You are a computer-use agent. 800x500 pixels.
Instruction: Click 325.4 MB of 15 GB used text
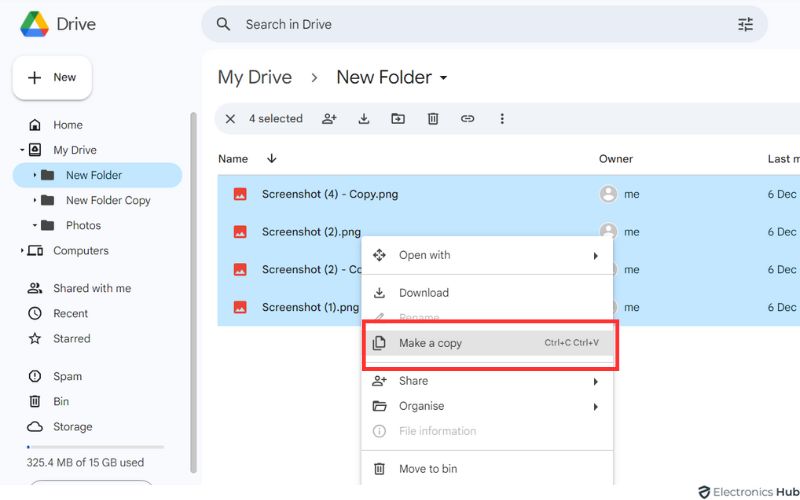pyautogui.click(x=85, y=463)
